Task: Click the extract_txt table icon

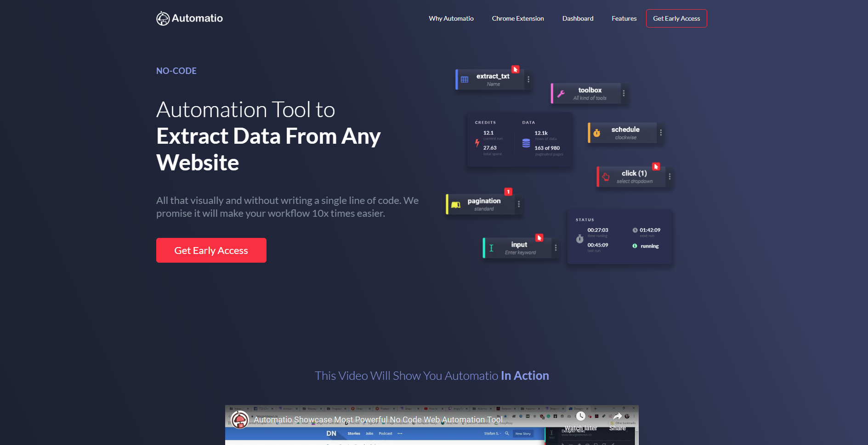Action: click(465, 79)
